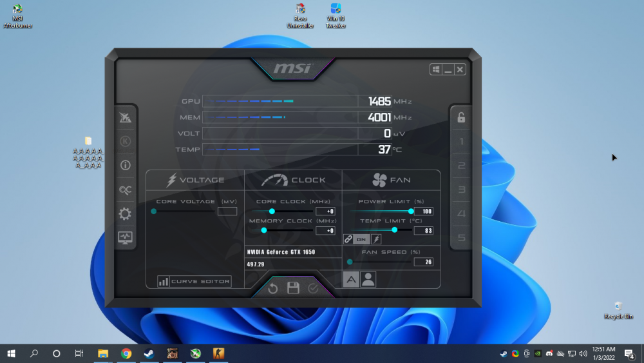The width and height of the screenshot is (644, 363).
Task: Open the Recycle Bin desktop icon
Action: tap(618, 310)
